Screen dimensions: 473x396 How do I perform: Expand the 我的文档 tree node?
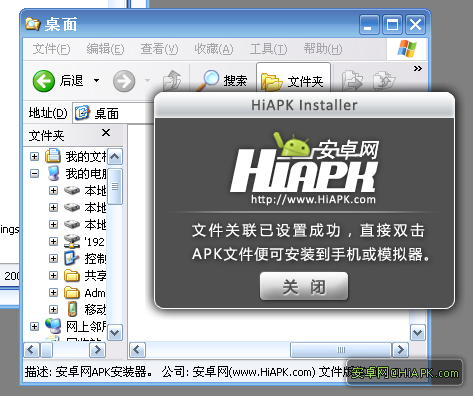[x=34, y=156]
